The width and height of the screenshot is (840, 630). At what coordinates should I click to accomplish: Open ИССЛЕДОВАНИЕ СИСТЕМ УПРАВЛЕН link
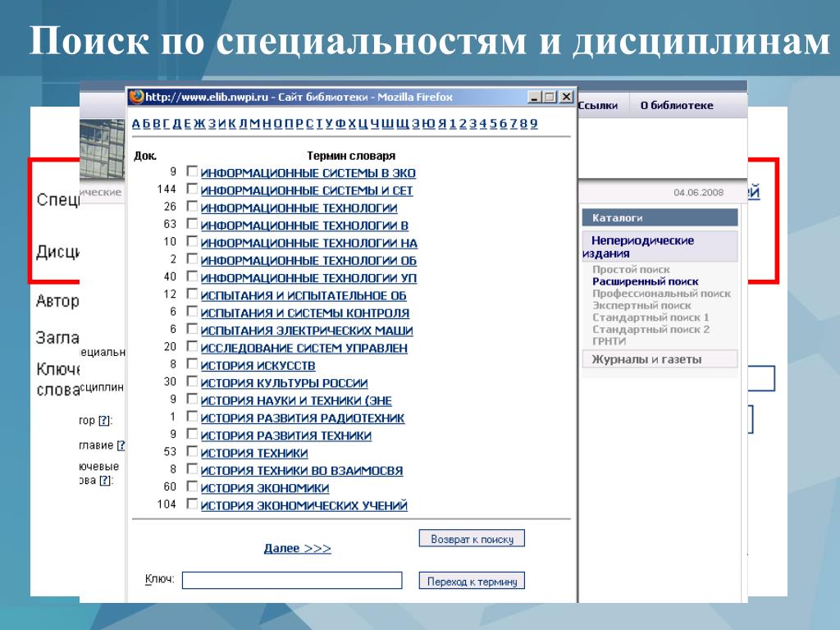coord(304,348)
